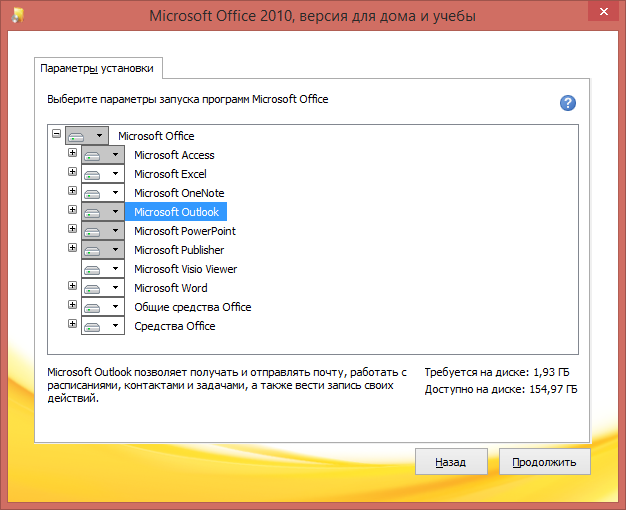This screenshot has width=626, height=510.
Task: Expand the Microsoft Outlook node
Action: [72, 210]
